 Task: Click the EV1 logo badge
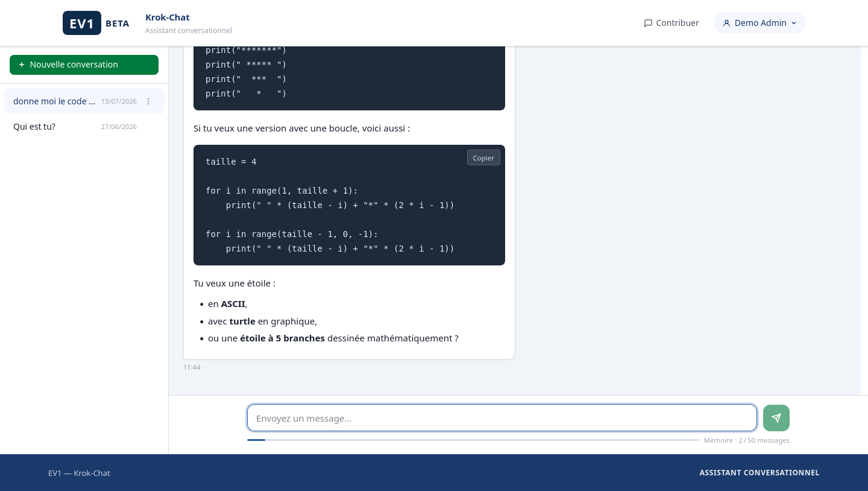pos(82,23)
